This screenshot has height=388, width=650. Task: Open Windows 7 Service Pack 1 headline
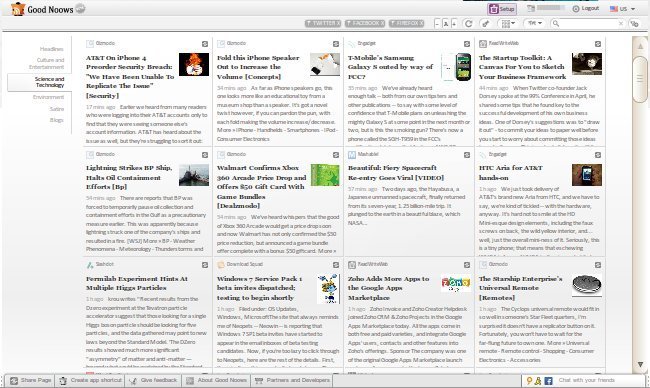[x=260, y=288]
